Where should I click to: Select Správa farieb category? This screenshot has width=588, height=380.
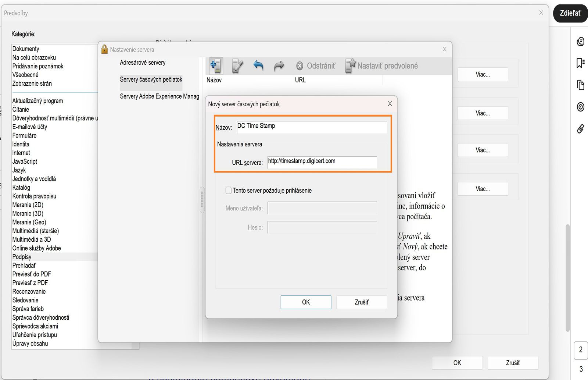[x=28, y=309]
